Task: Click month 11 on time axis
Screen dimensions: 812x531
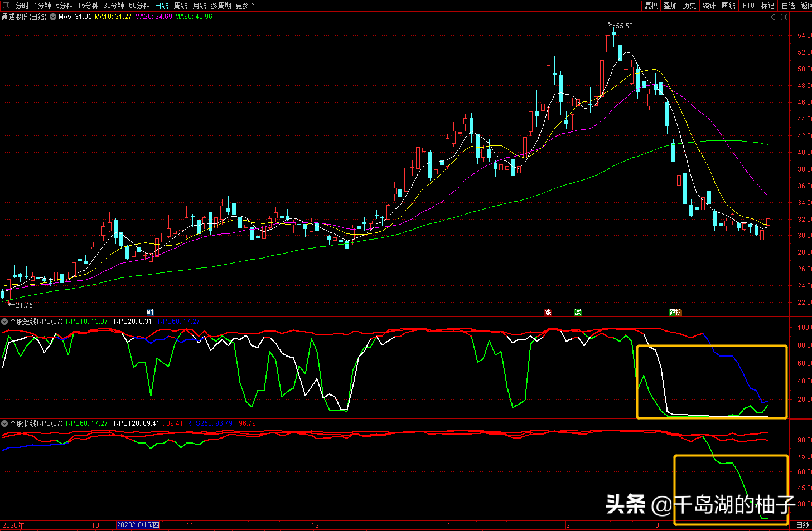Action: click(x=190, y=525)
